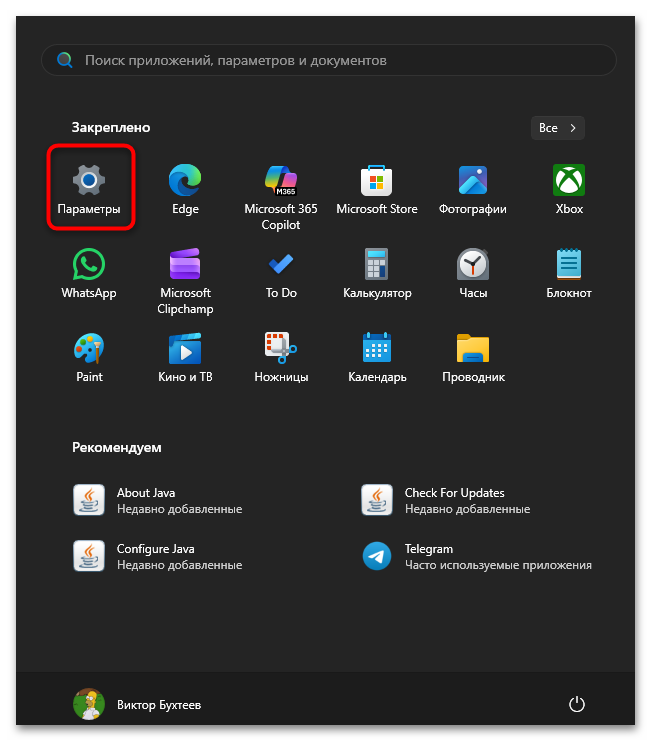Open Калькулятор

click(377, 273)
